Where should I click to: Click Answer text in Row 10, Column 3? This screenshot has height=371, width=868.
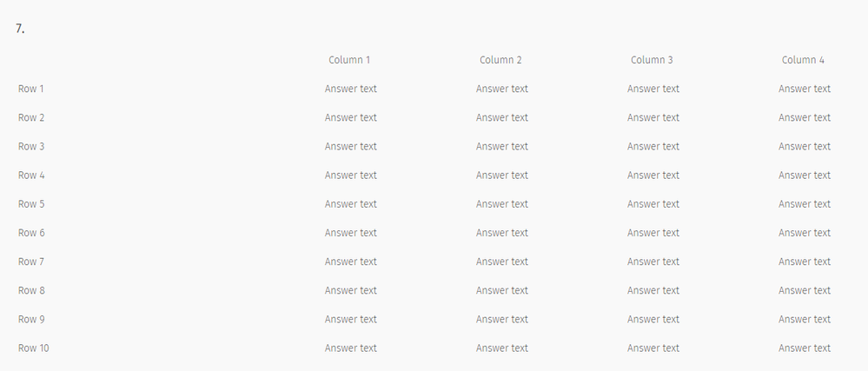pos(653,348)
